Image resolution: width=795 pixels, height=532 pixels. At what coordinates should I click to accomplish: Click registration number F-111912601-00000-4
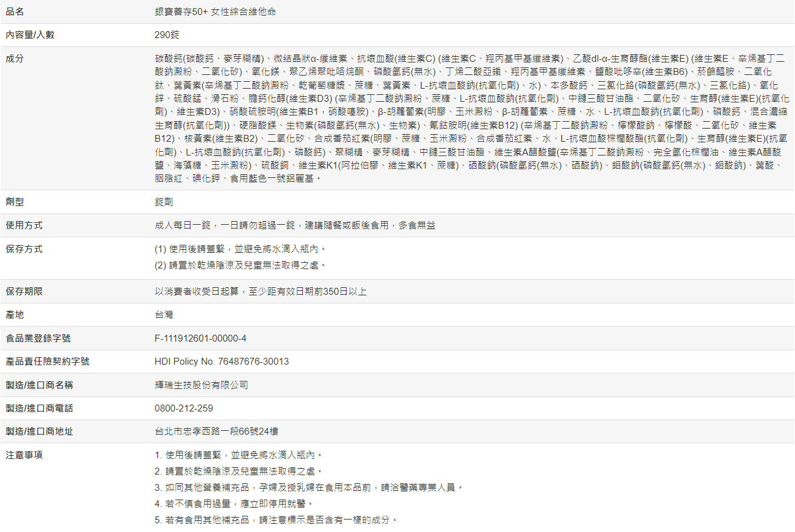tap(200, 338)
